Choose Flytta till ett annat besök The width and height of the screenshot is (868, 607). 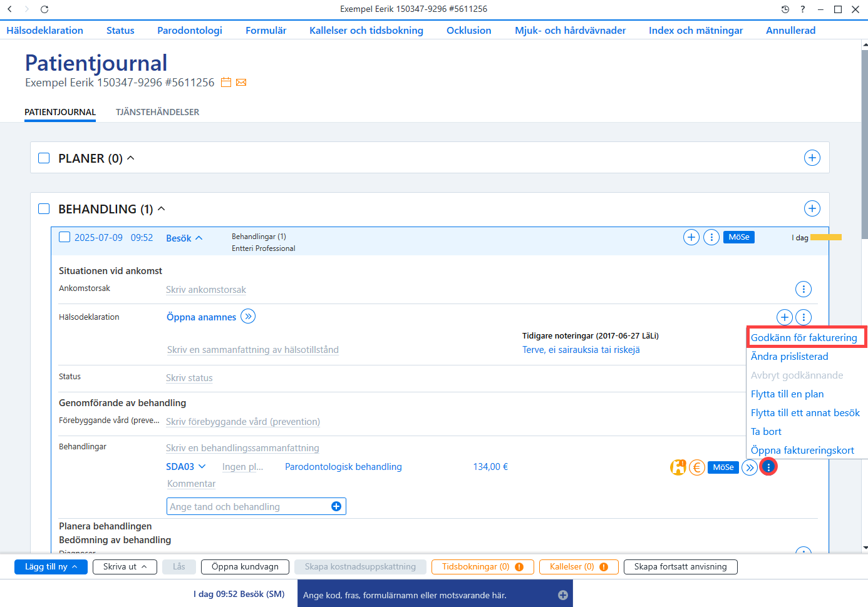click(x=805, y=412)
